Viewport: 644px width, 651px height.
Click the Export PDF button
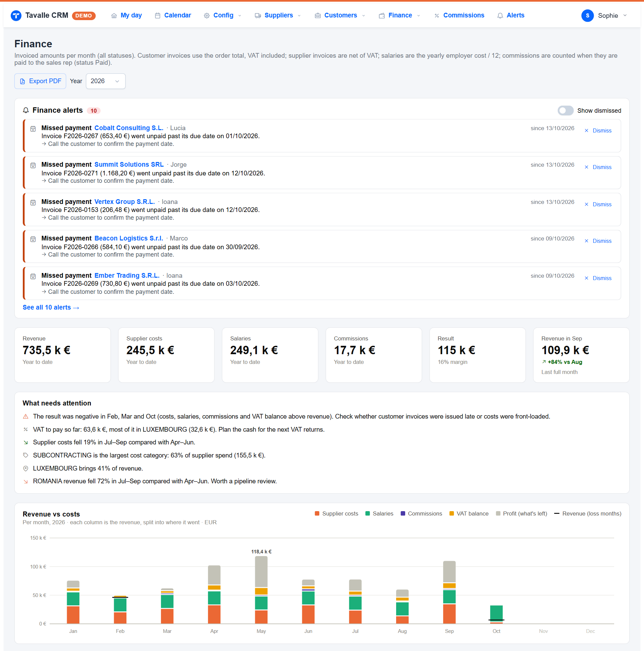pos(40,81)
